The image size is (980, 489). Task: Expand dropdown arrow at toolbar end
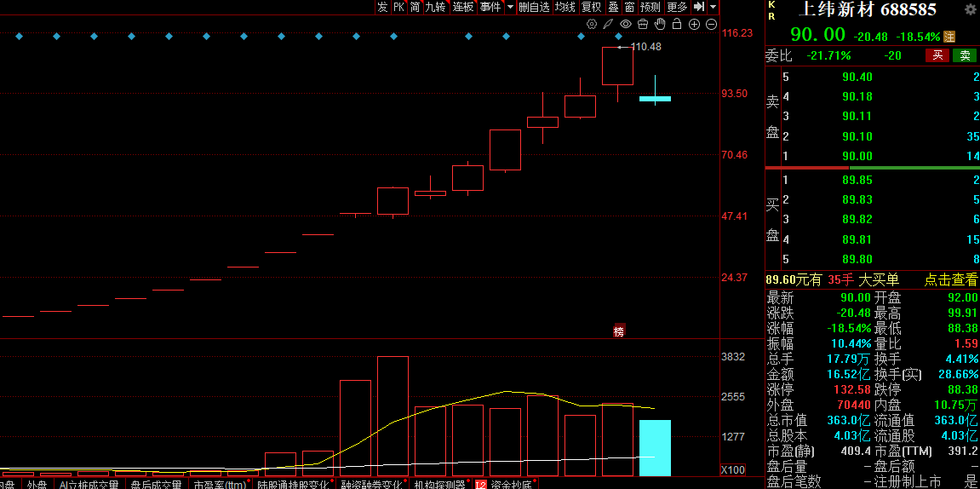point(714,7)
